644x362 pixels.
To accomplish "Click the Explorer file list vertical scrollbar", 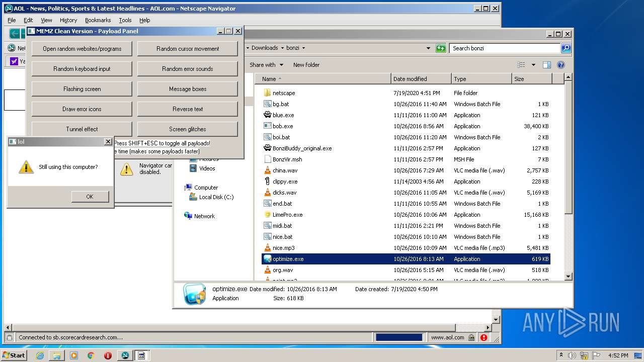I will [x=568, y=177].
